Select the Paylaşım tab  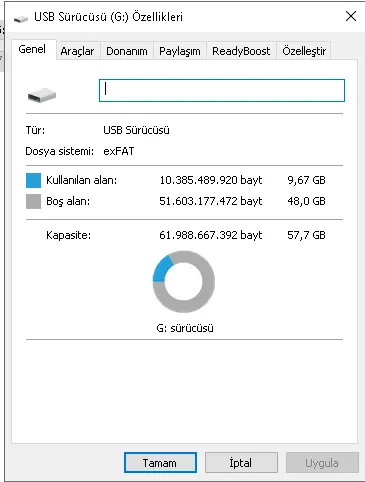[180, 51]
